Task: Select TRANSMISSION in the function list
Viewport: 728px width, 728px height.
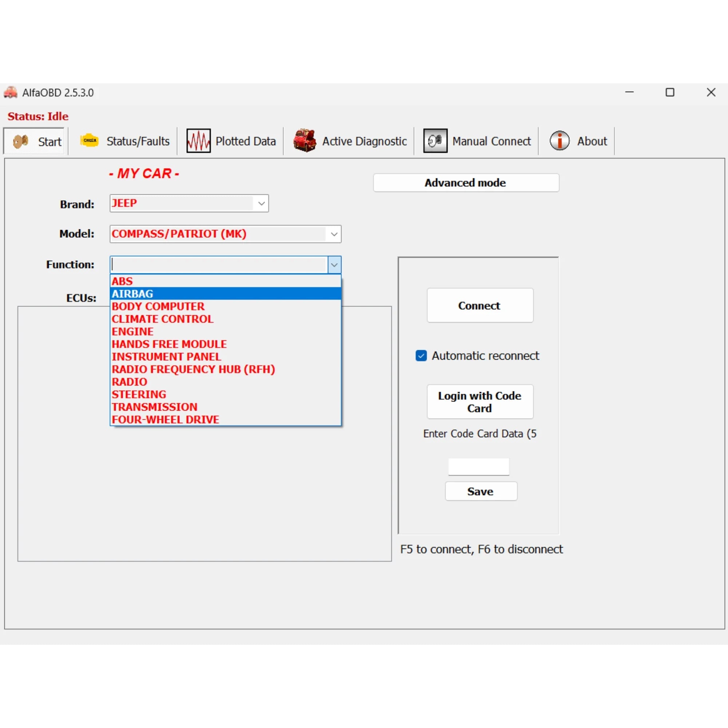Action: pos(154,407)
